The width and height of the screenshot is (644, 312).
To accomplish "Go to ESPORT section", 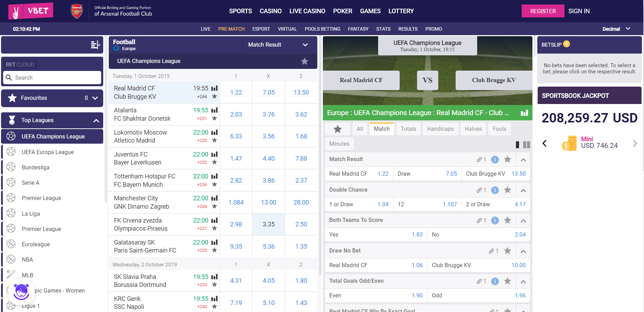I will point(261,29).
